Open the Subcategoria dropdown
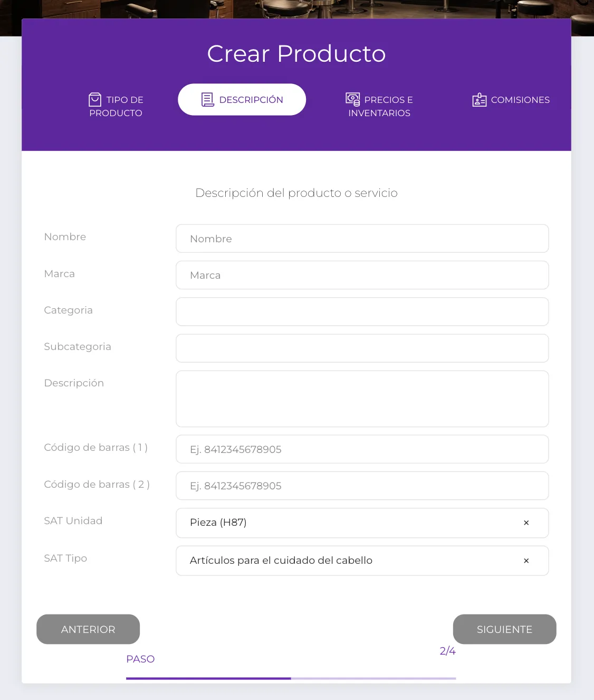 click(362, 348)
